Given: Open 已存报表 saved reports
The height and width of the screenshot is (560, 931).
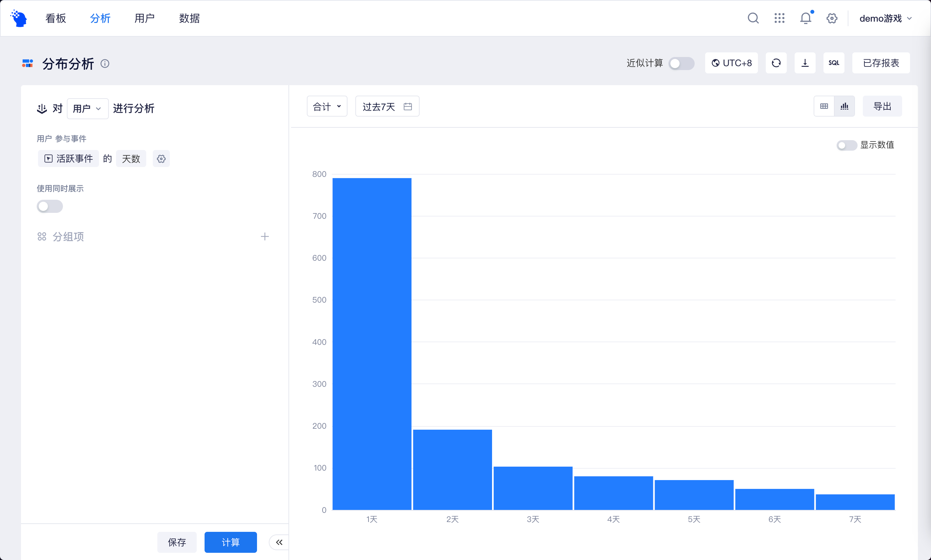Looking at the screenshot, I should [881, 63].
